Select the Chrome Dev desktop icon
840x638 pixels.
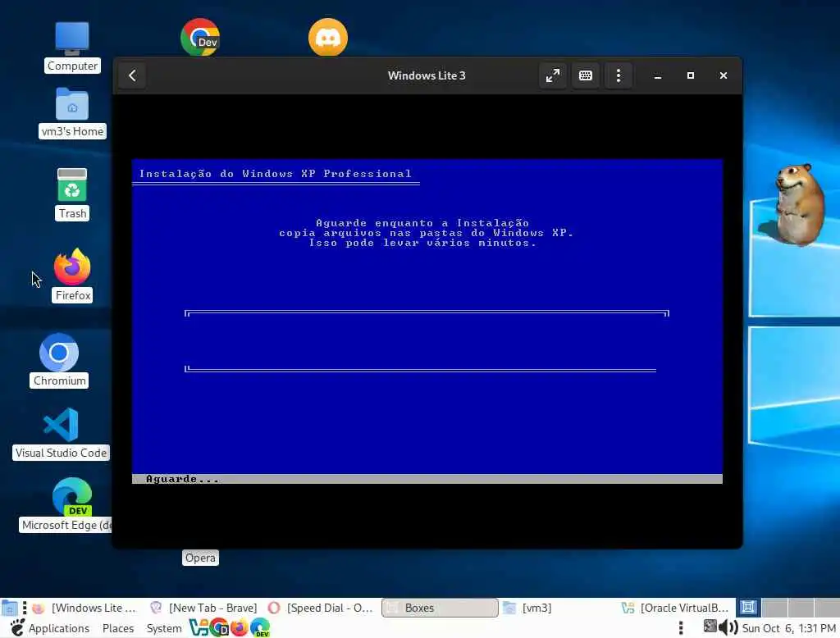pos(200,37)
